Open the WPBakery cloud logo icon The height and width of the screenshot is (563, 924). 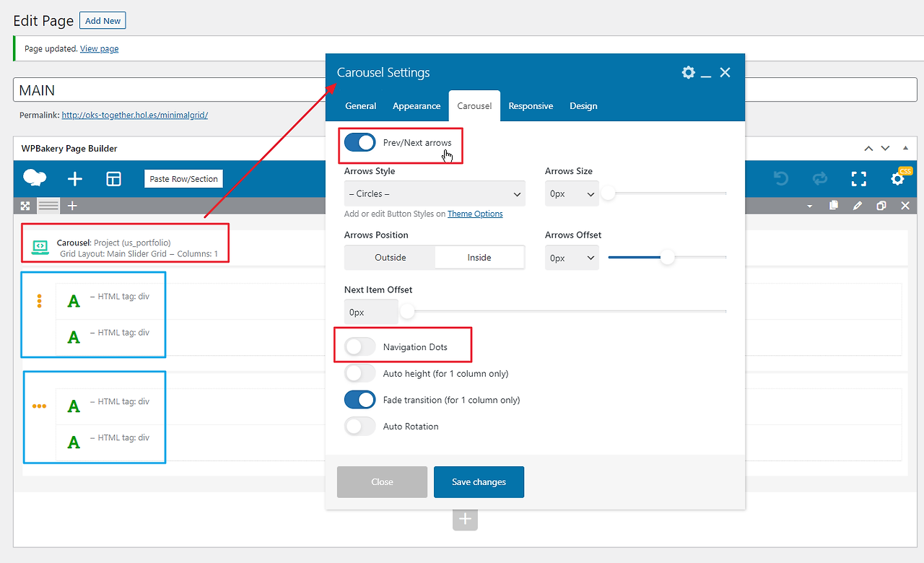tap(35, 178)
